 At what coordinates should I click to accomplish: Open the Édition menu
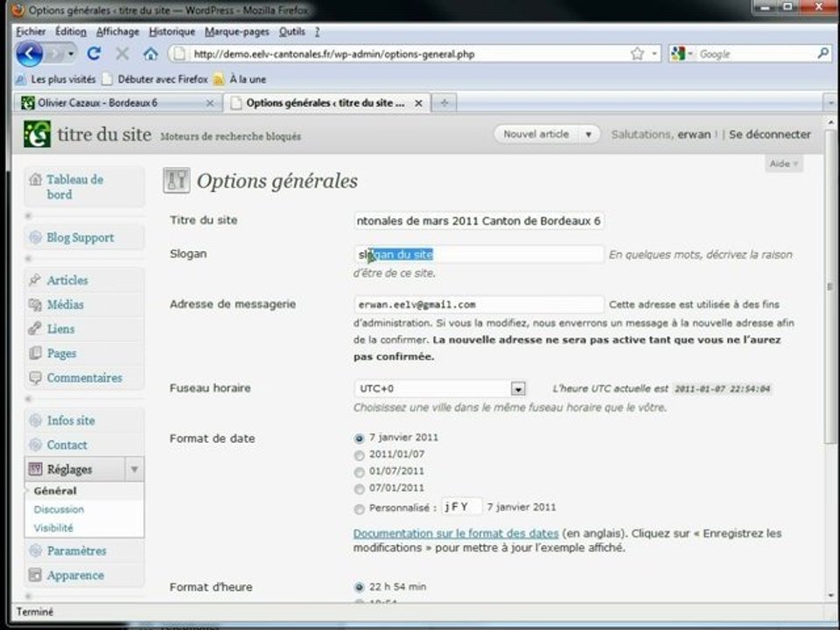(x=71, y=31)
